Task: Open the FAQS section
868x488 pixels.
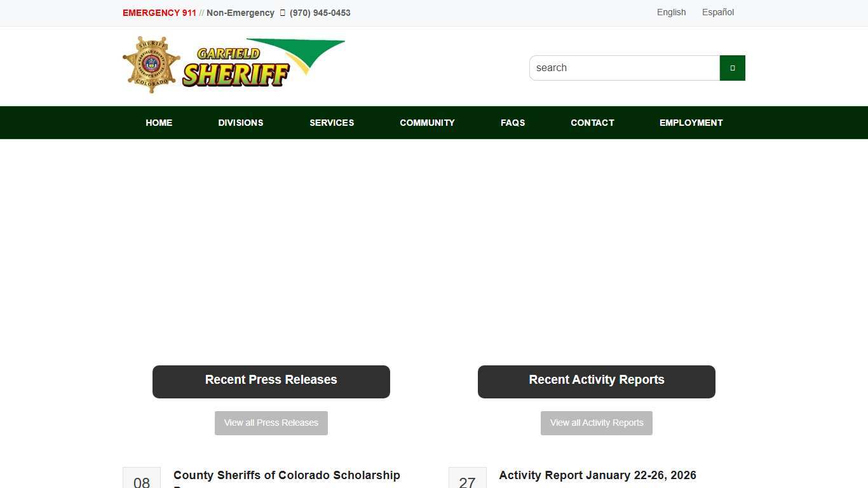Action: click(513, 123)
